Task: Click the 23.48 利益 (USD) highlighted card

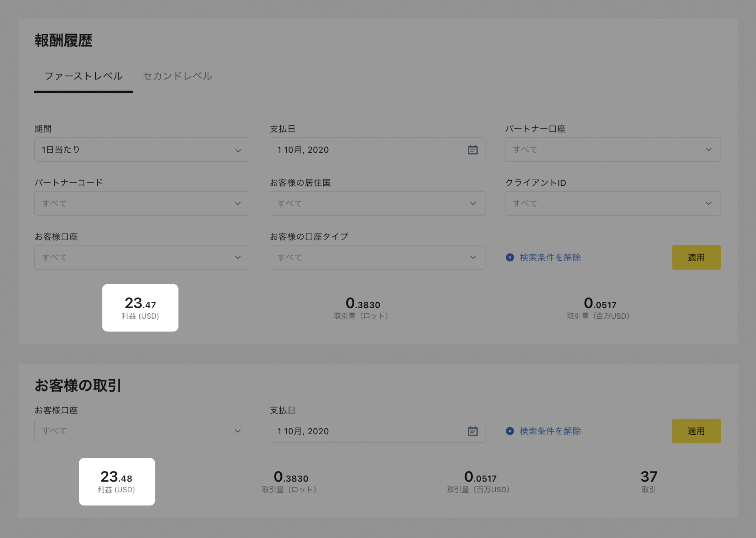Action: coord(117,482)
